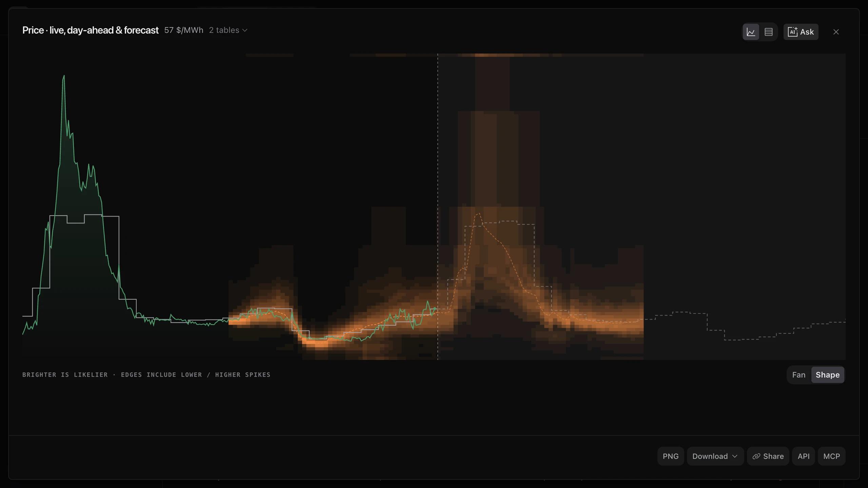This screenshot has height=488, width=868.
Task: Click the 57 $/MWh price value
Action: [183, 30]
